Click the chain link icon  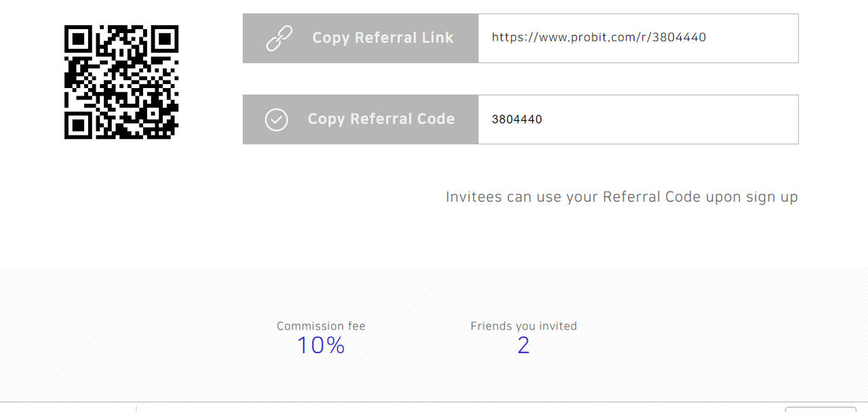pos(279,39)
